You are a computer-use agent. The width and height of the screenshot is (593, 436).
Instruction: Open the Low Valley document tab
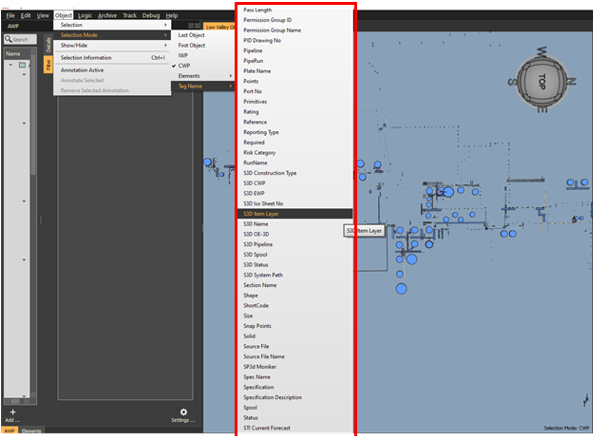pos(220,27)
